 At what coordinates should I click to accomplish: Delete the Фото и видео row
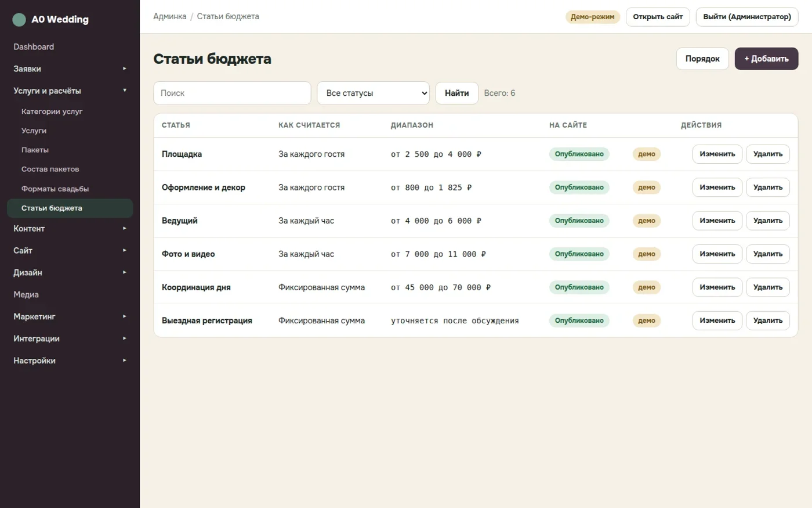point(768,254)
